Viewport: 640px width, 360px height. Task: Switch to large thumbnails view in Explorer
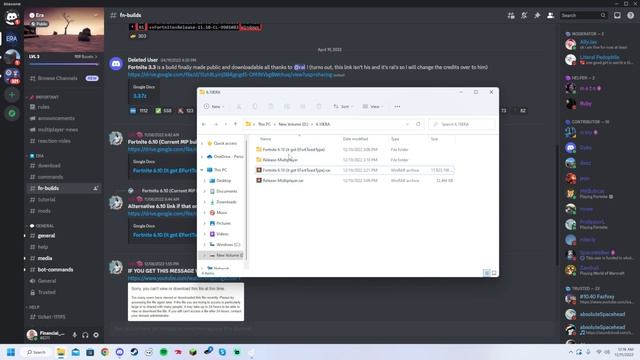(x=494, y=273)
